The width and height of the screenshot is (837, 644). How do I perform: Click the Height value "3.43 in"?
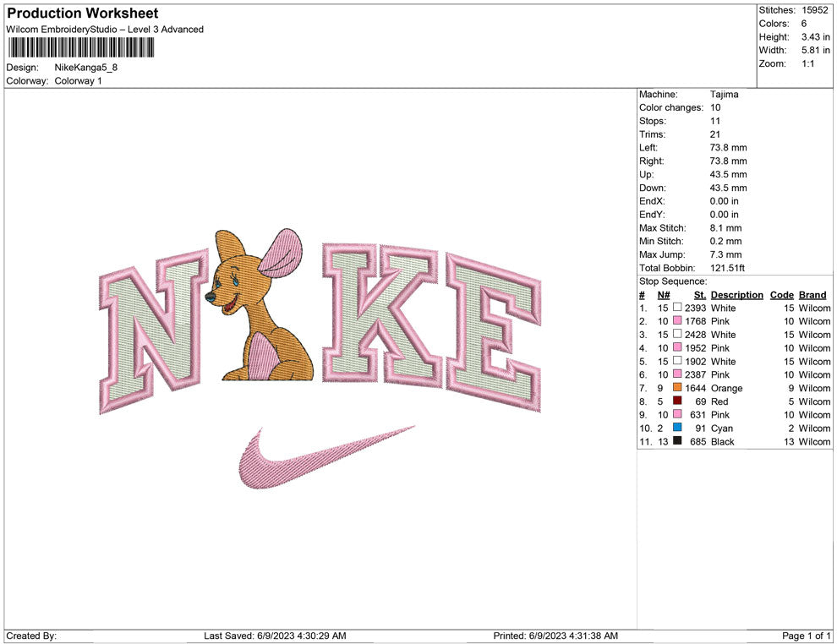(816, 37)
